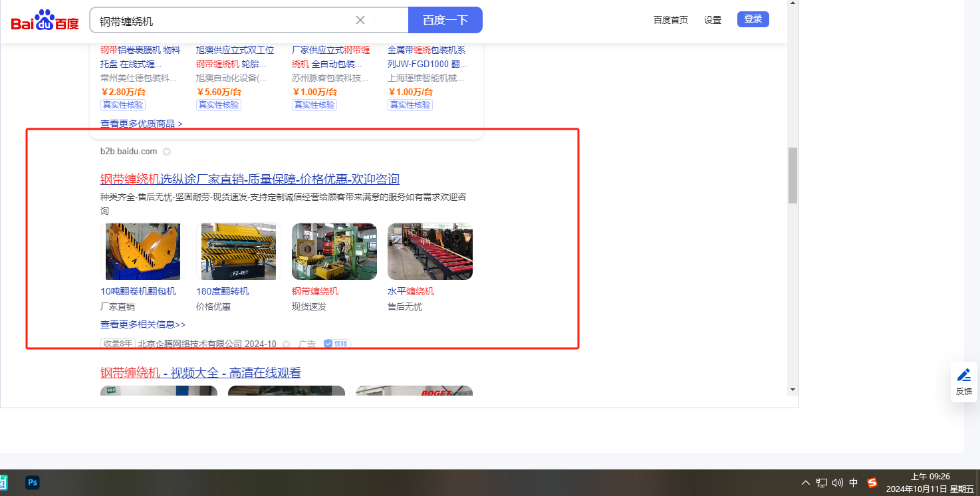This screenshot has height=496, width=980.
Task: Open the 180度翻转机 product image
Action: point(239,251)
